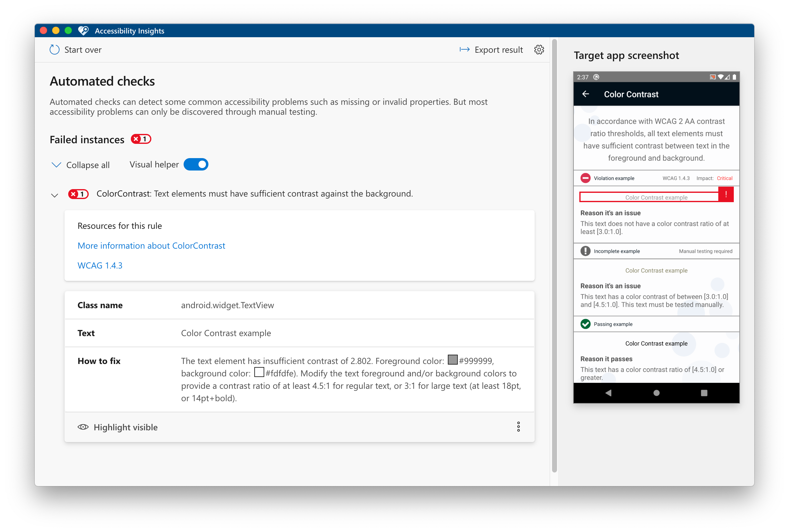
Task: Click the Violation example red minus icon
Action: (585, 178)
